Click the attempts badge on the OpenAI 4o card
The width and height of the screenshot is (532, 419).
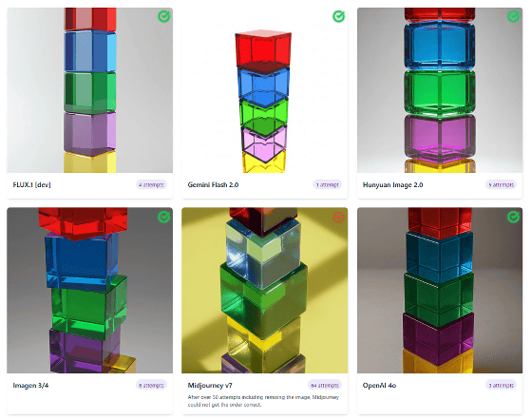(502, 386)
